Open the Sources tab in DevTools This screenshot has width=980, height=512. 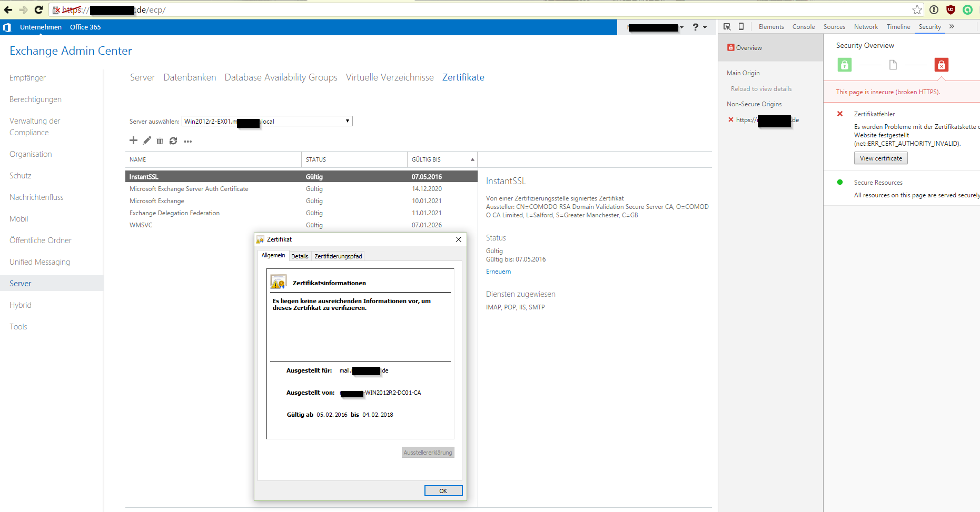pyautogui.click(x=834, y=27)
